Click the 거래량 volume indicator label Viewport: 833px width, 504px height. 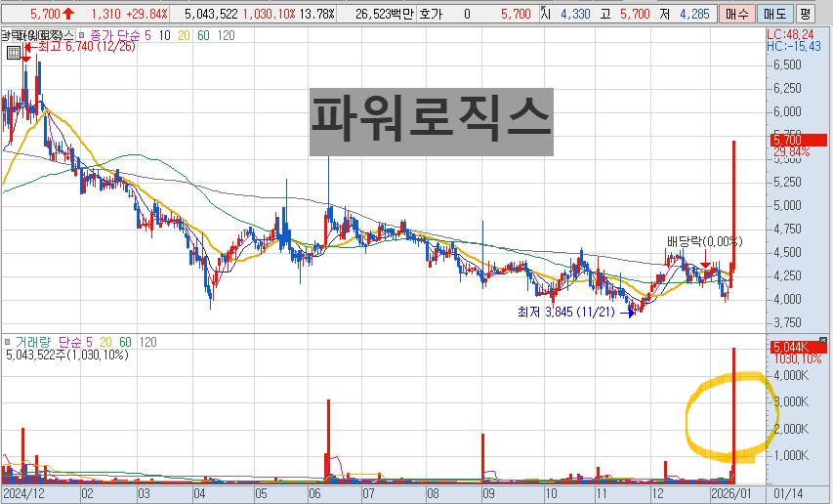(x=33, y=342)
